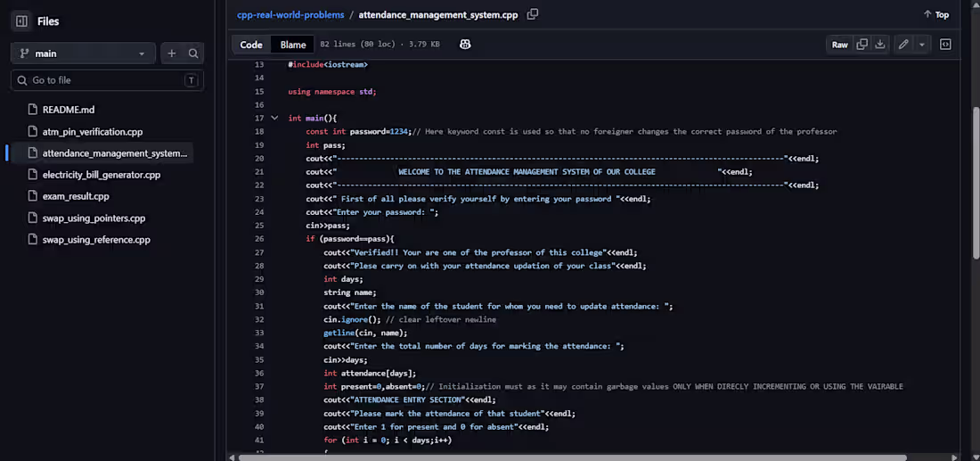Add a new file with plus icon
The height and width of the screenshot is (461, 980).
coord(172,54)
